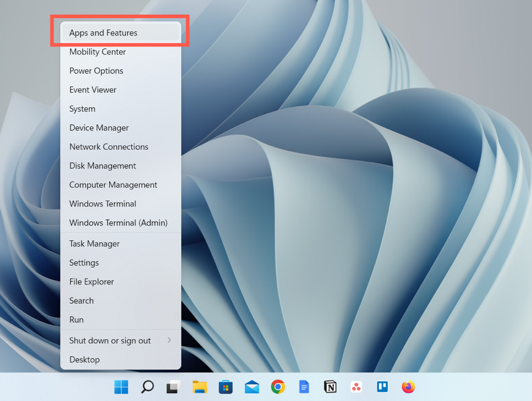532x401 pixels.
Task: Choose Network Connections in the menu
Action: [x=109, y=147]
